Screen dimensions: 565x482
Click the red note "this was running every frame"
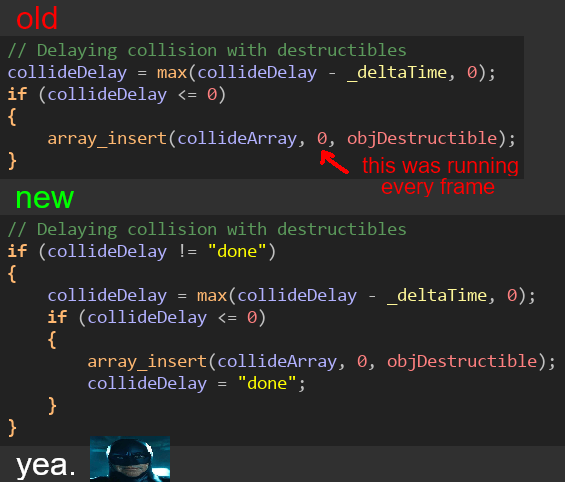440,176
